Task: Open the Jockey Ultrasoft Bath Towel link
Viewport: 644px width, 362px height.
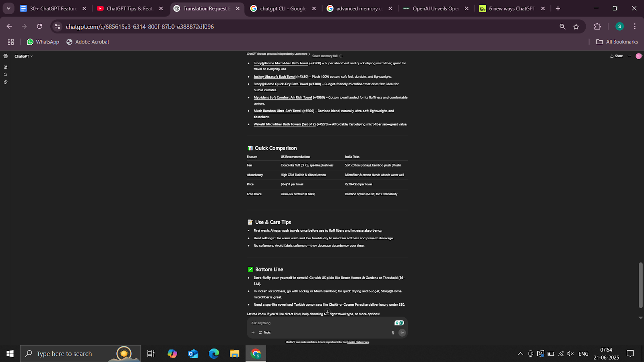Action: coord(275,76)
